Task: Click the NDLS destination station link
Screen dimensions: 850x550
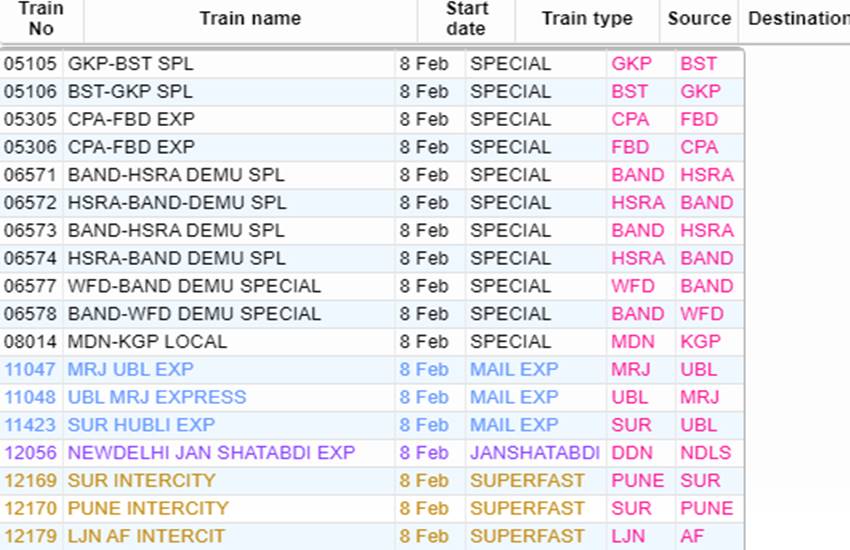Action: click(706, 453)
